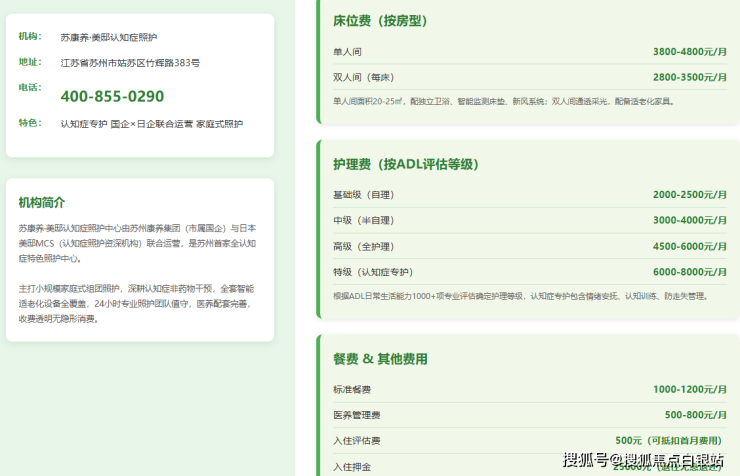Click the 特色 label
The height and width of the screenshot is (476, 740).
pos(30,123)
